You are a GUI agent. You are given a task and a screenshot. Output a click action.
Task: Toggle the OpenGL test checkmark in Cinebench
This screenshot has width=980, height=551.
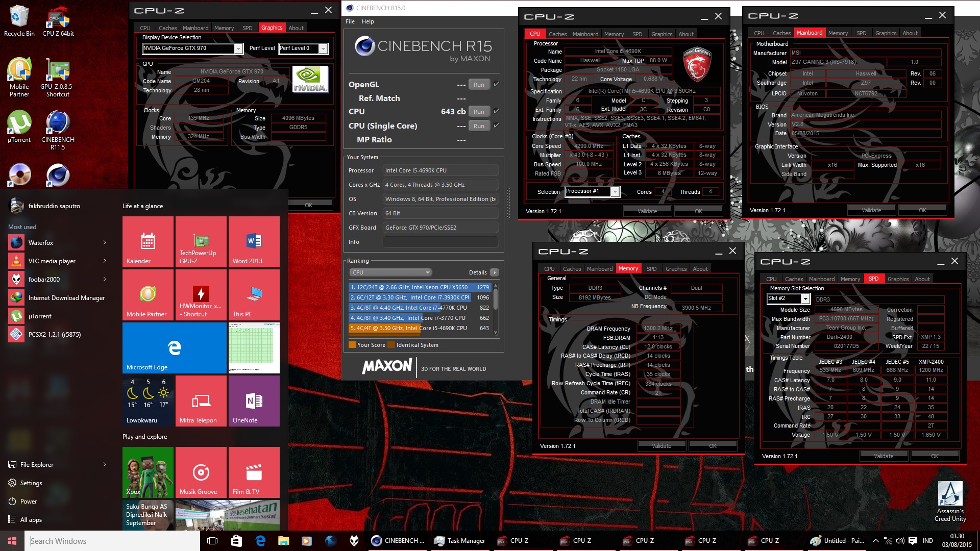(496, 84)
